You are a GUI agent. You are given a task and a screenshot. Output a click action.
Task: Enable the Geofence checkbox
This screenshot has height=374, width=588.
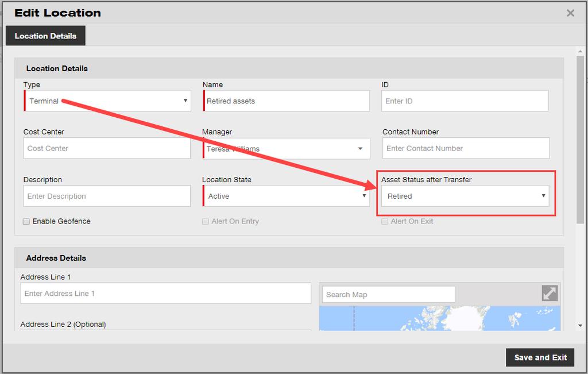[x=26, y=221]
